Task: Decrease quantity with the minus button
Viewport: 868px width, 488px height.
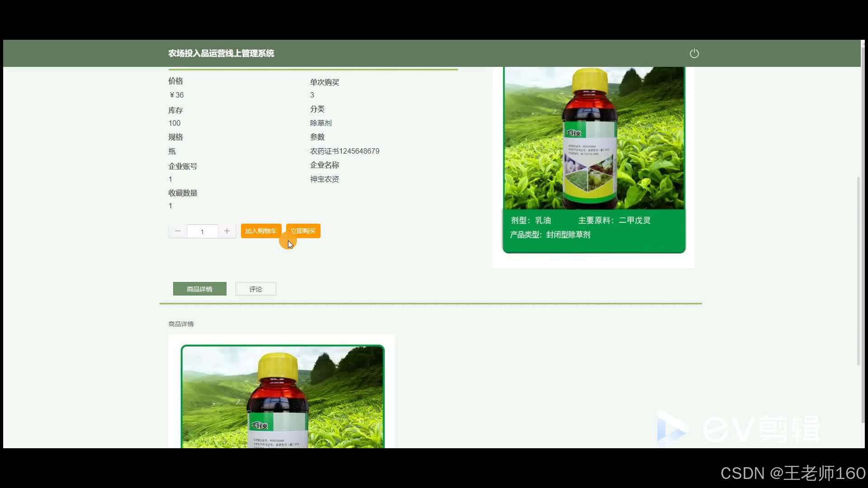Action: click(178, 231)
